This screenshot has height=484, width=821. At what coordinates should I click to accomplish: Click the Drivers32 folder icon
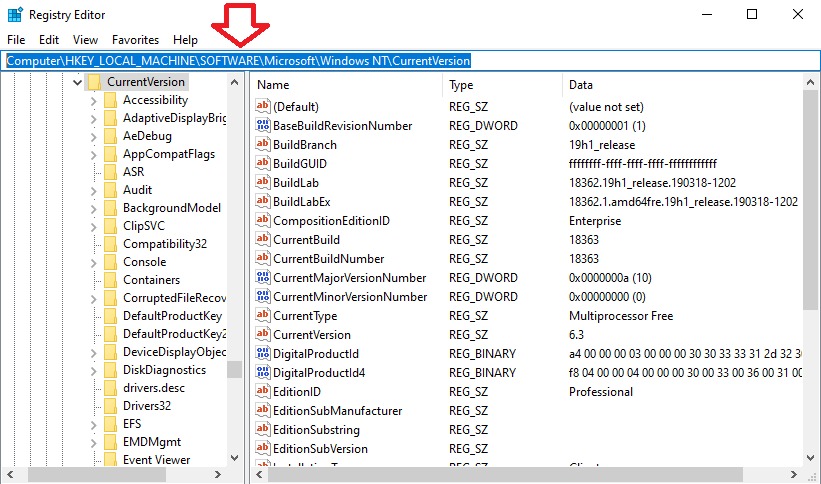click(x=110, y=405)
